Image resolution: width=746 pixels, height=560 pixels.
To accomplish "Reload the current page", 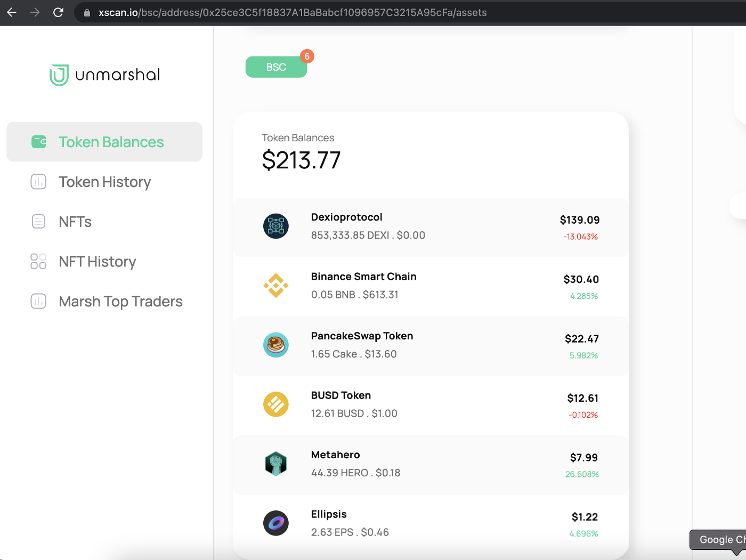I will click(58, 12).
